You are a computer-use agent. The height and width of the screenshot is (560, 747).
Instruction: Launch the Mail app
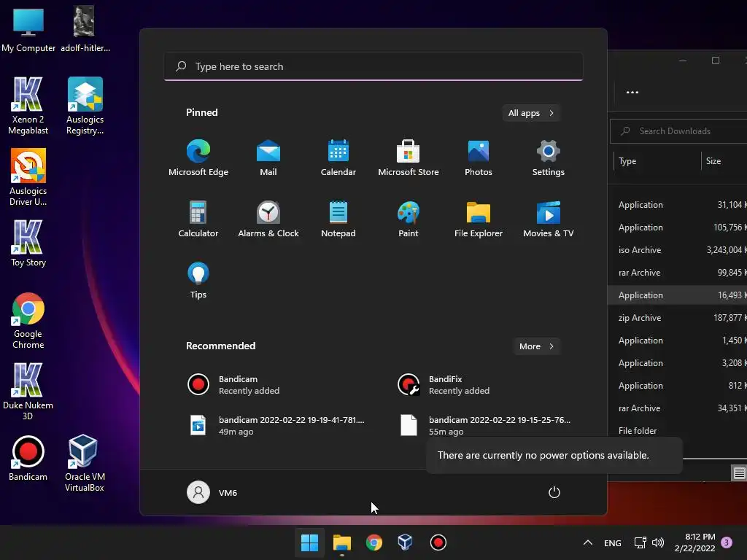click(x=268, y=158)
